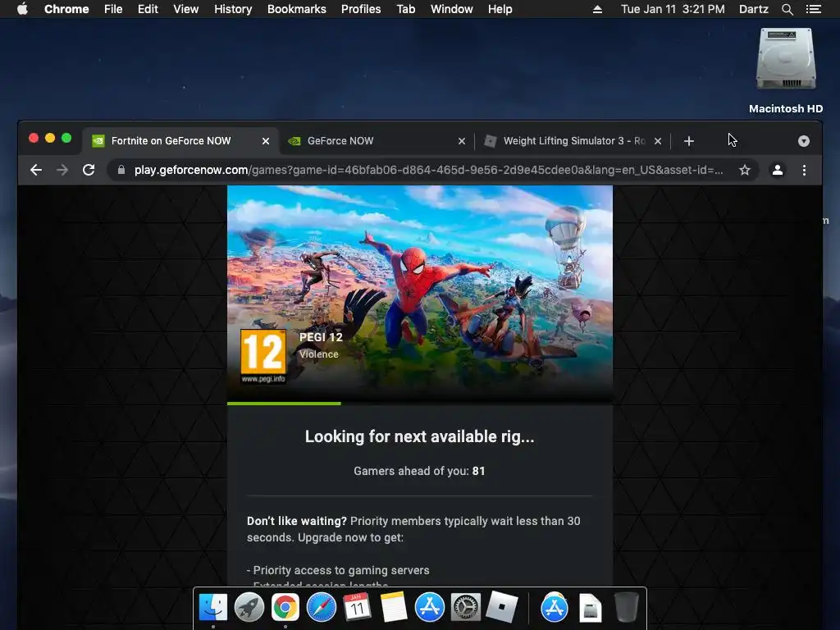This screenshot has width=840, height=630.
Task: Open the View menu
Action: tap(186, 9)
